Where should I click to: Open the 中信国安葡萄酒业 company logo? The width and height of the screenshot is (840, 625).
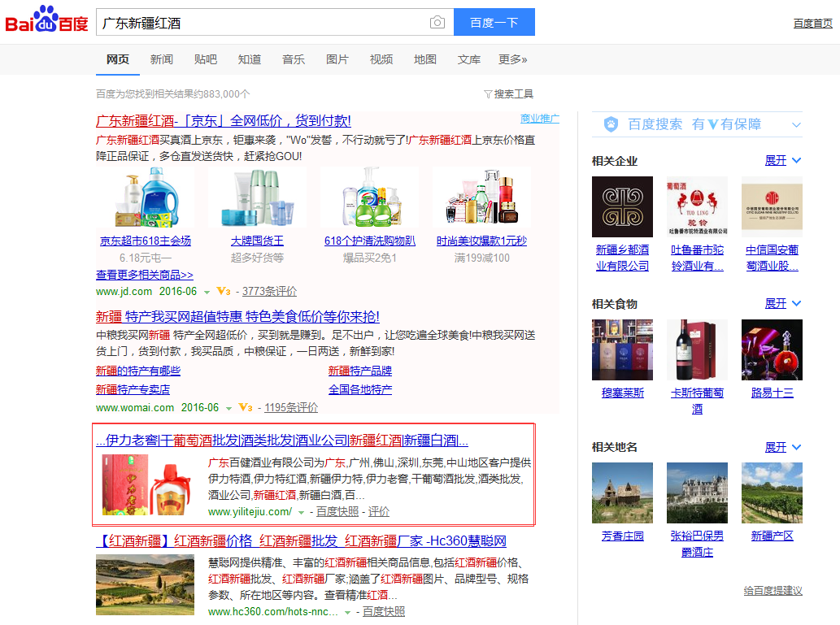[772, 206]
